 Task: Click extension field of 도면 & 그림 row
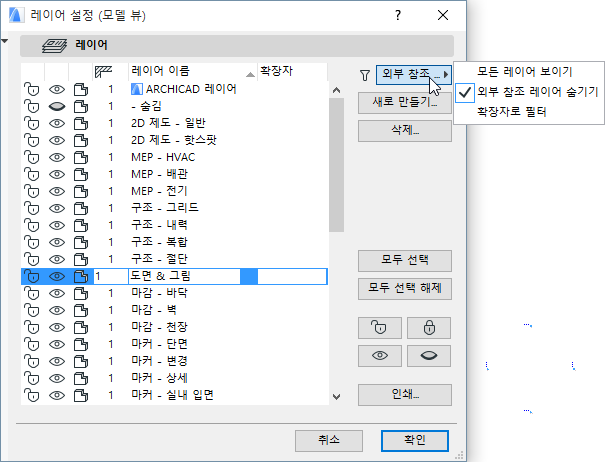point(292,276)
